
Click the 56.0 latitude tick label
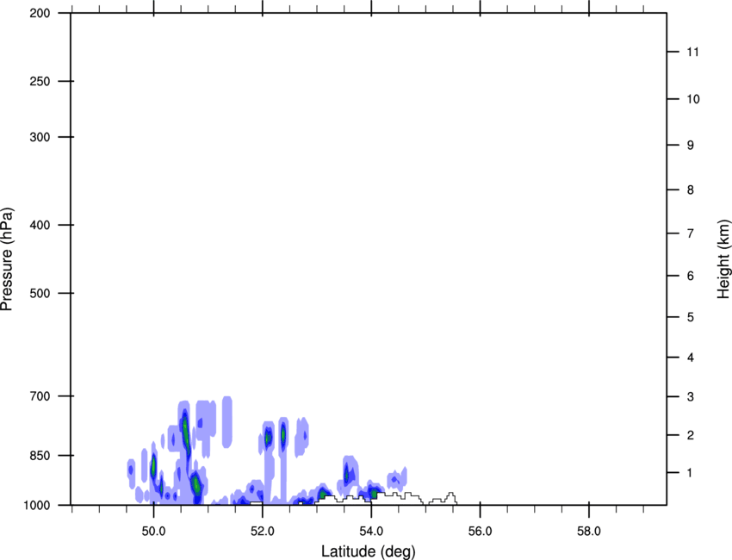tap(481, 532)
